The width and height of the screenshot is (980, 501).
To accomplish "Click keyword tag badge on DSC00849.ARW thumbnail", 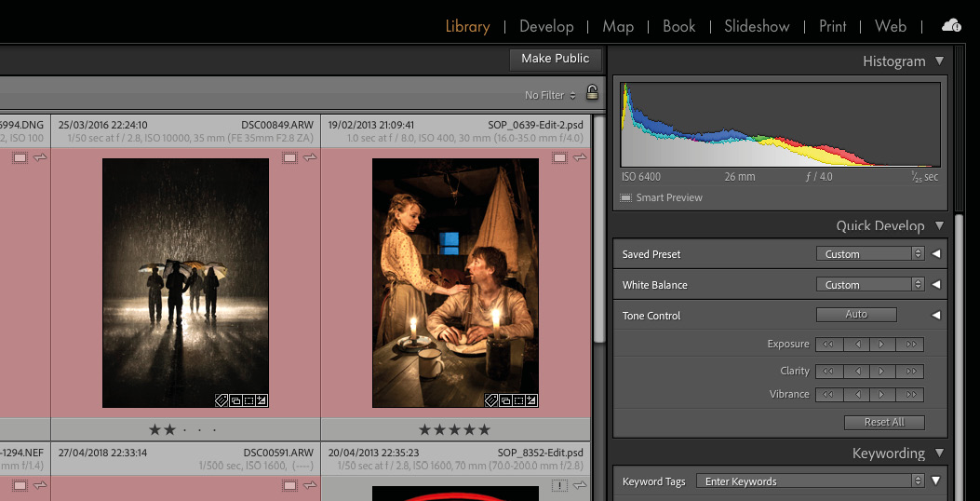I will [x=222, y=401].
